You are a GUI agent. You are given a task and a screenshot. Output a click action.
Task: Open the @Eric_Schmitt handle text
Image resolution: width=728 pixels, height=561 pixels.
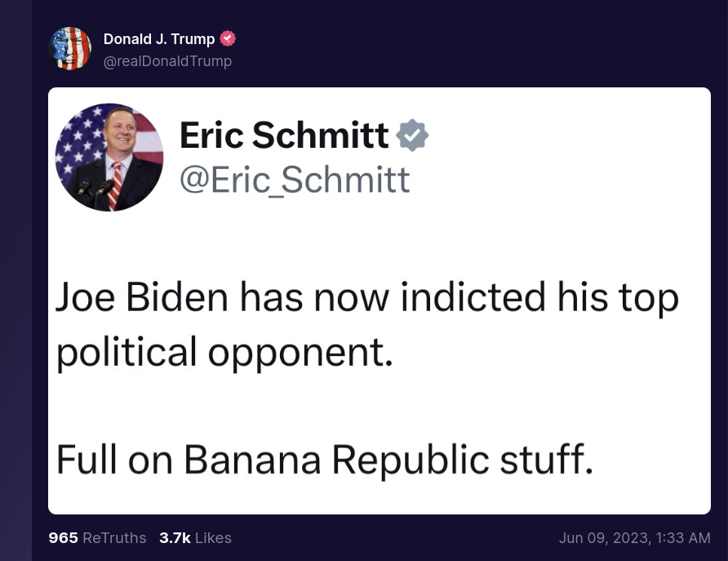click(x=295, y=180)
